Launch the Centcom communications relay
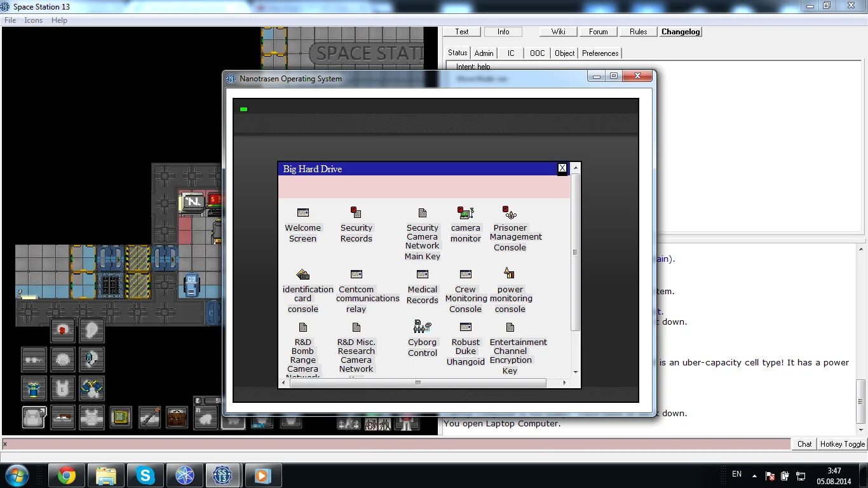This screenshot has width=868, height=488. pos(356,274)
